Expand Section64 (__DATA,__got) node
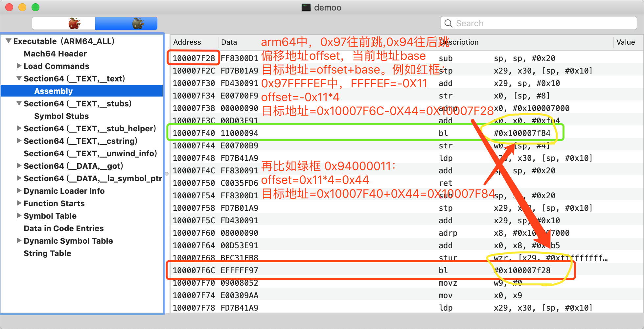 pos(19,165)
